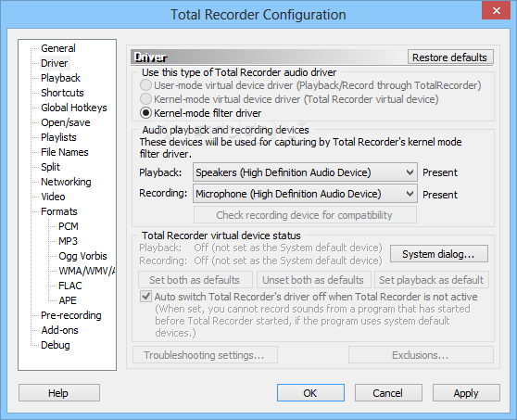Open the Exclusions dialog

coord(421,355)
